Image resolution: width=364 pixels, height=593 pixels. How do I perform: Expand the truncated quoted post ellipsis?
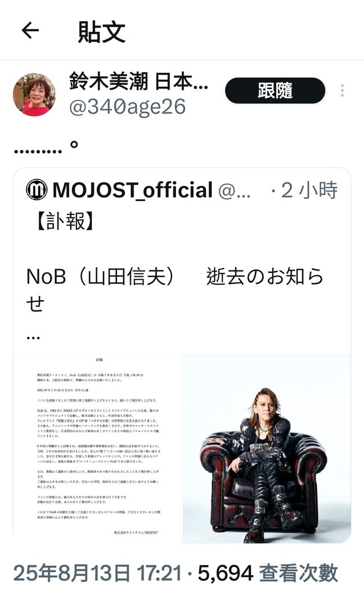point(33,338)
